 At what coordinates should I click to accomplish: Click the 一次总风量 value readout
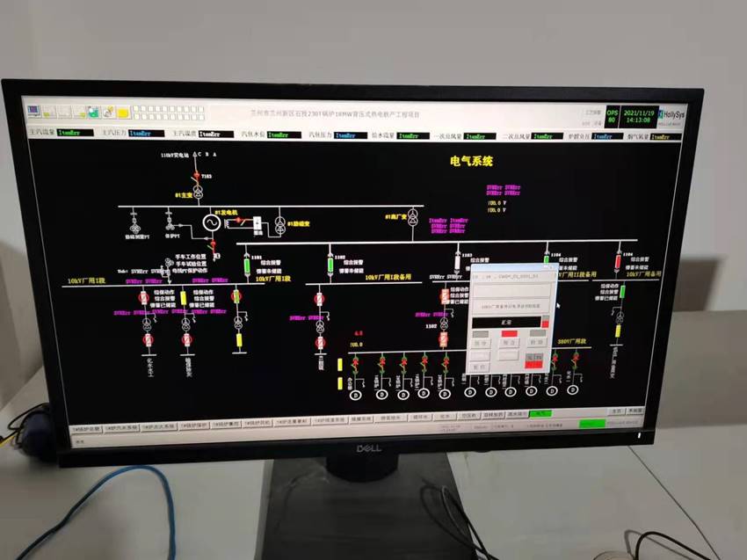tap(475, 136)
